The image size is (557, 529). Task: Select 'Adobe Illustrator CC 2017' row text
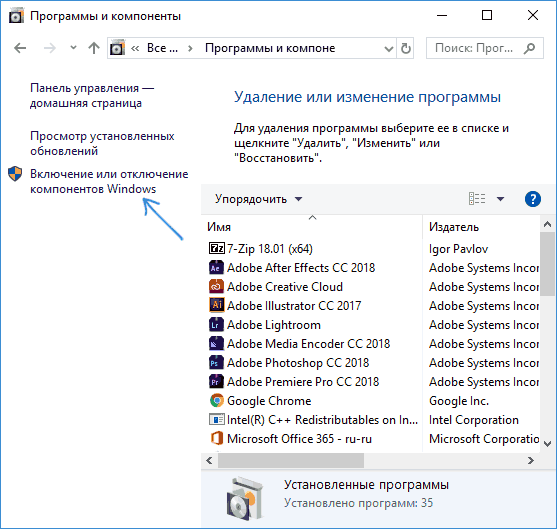(x=294, y=306)
